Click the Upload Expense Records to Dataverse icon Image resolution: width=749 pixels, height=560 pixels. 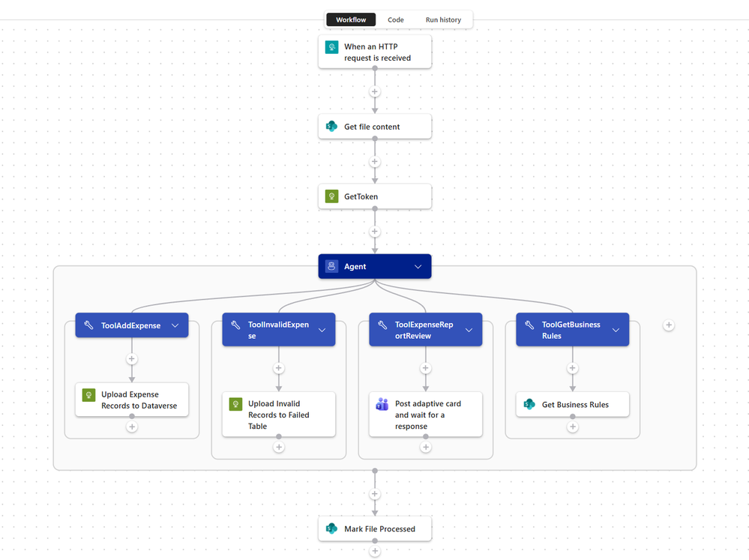[x=89, y=394]
